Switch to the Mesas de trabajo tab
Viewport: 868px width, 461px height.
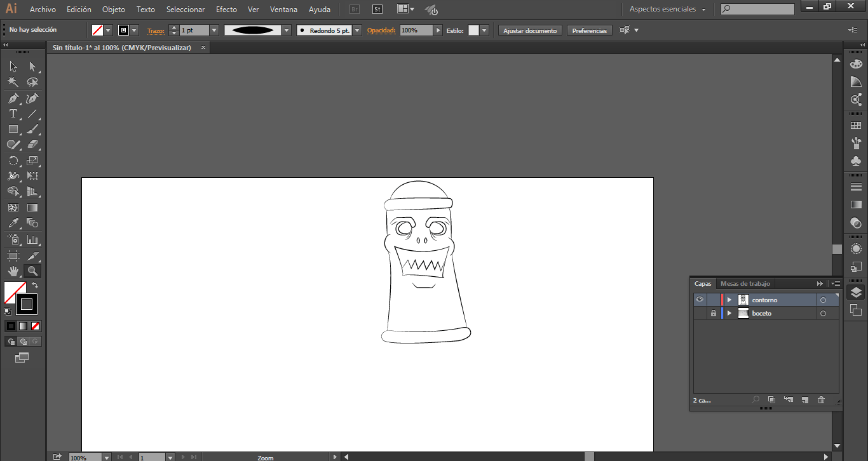tap(745, 284)
